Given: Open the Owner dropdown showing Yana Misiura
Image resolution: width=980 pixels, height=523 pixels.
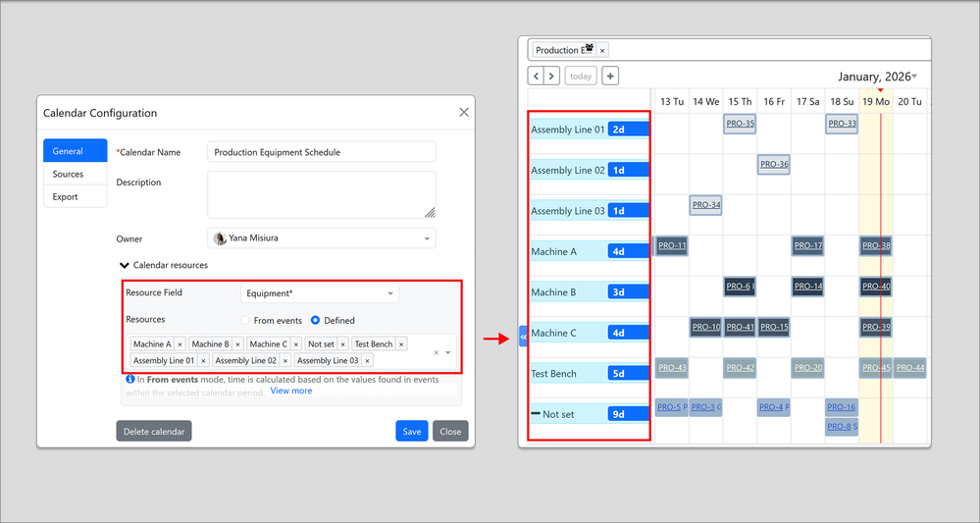Looking at the screenshot, I should [x=321, y=238].
